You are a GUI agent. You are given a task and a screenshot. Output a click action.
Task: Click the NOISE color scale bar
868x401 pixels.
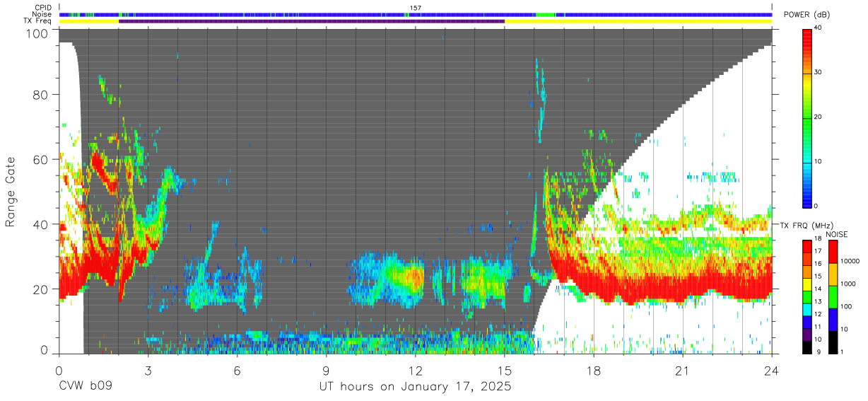(833, 296)
